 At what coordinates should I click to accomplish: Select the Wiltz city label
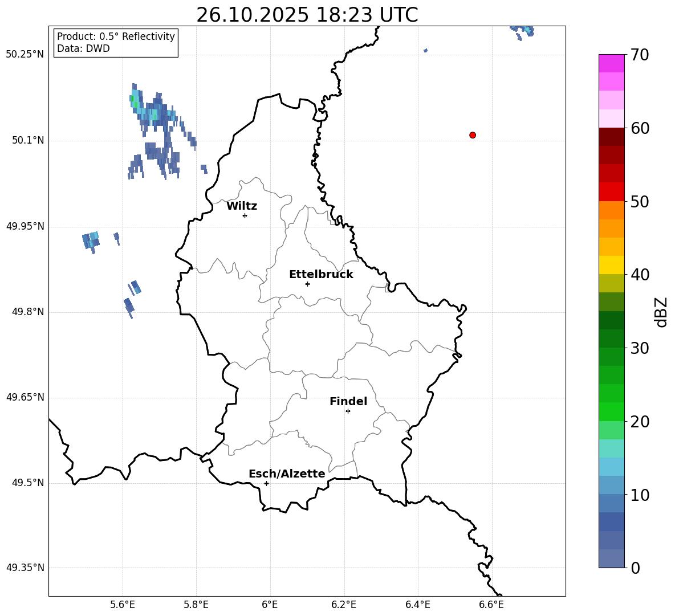[x=242, y=206]
